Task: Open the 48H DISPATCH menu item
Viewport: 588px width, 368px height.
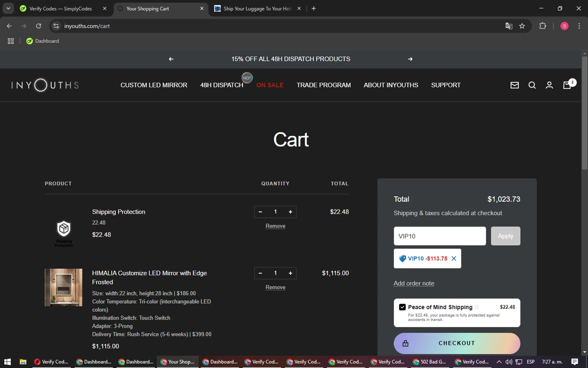Action: click(222, 85)
